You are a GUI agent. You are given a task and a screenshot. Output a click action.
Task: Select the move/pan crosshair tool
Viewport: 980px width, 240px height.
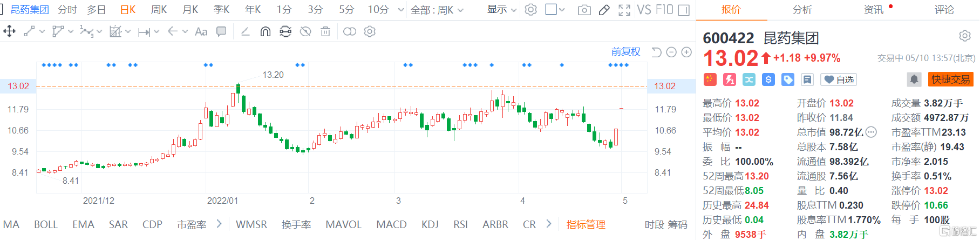point(9,31)
